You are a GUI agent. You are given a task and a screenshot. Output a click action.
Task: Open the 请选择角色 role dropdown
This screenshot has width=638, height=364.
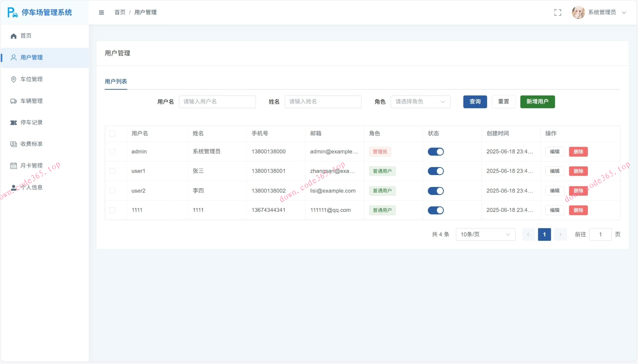point(420,102)
